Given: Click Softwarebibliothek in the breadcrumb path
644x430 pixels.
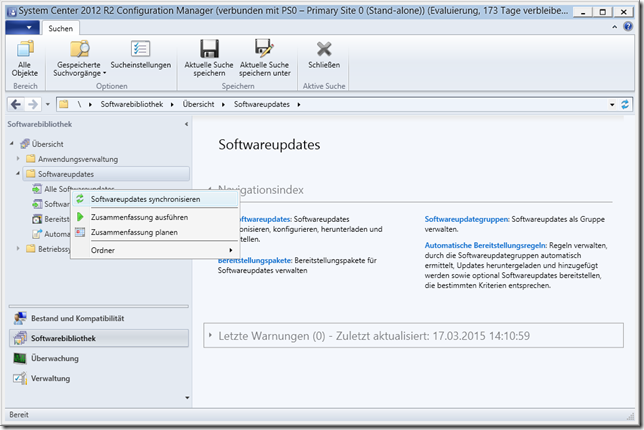Looking at the screenshot, I should pos(132,104).
